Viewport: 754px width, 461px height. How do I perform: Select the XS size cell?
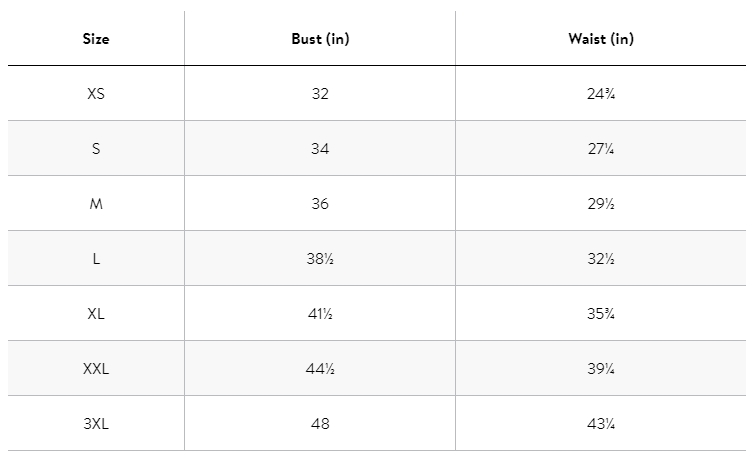(96, 94)
